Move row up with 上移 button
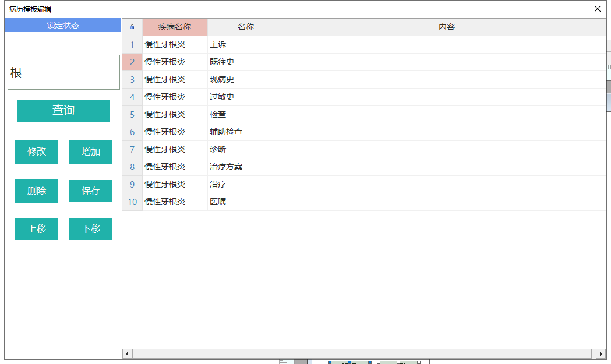 37,229
